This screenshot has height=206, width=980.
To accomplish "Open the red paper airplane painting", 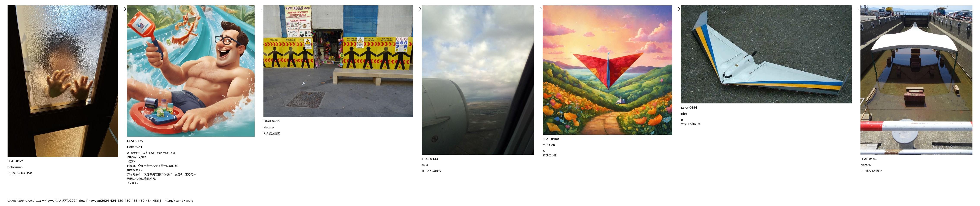I will click(x=607, y=70).
